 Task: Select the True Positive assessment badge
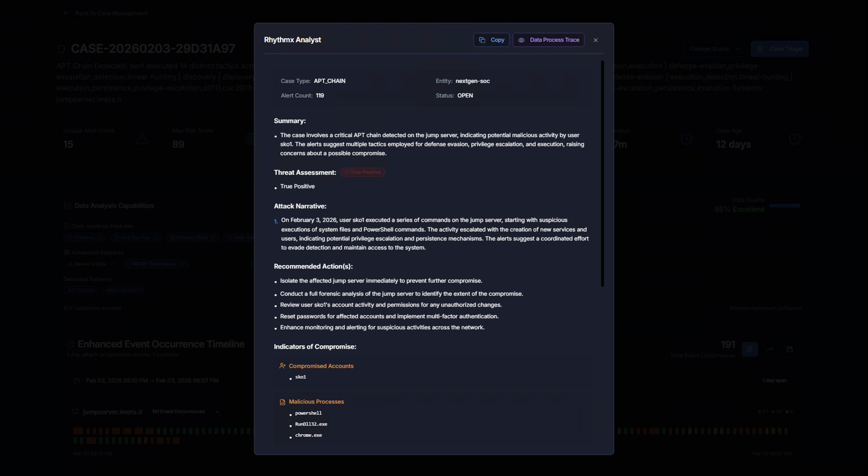point(362,172)
